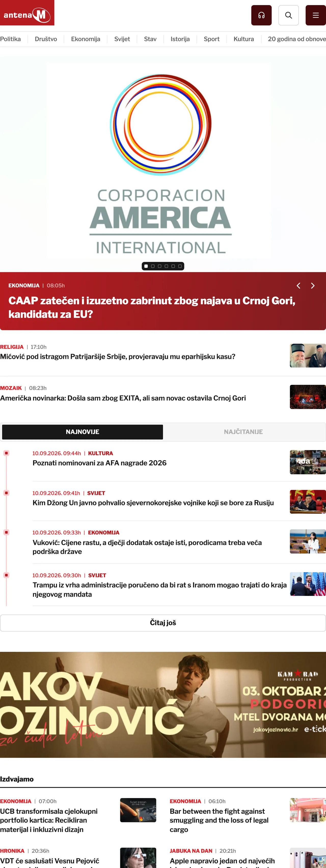The height and width of the screenshot is (868, 326).
Task: Select first carousel dot
Action: click(x=146, y=266)
